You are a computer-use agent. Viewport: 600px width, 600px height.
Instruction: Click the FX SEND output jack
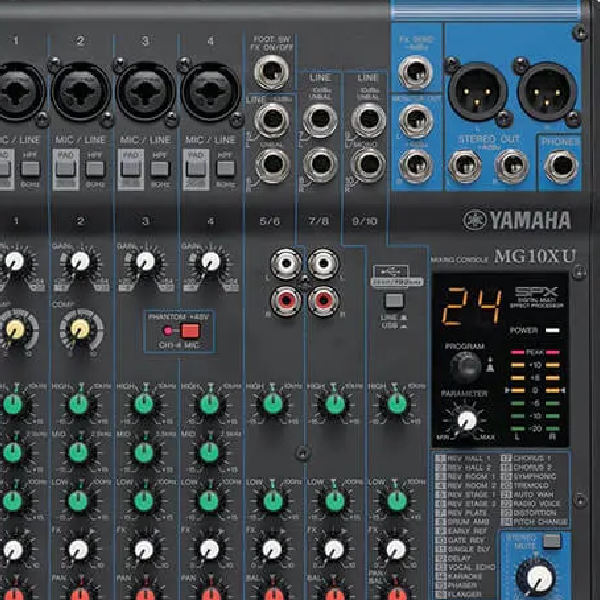(x=416, y=72)
